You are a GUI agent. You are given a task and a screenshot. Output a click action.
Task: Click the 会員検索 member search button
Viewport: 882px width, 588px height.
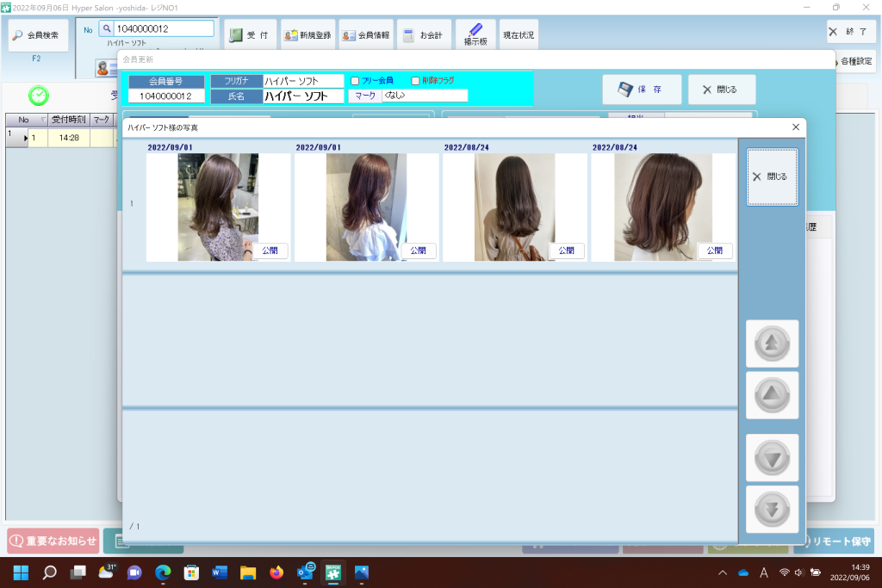pyautogui.click(x=38, y=35)
